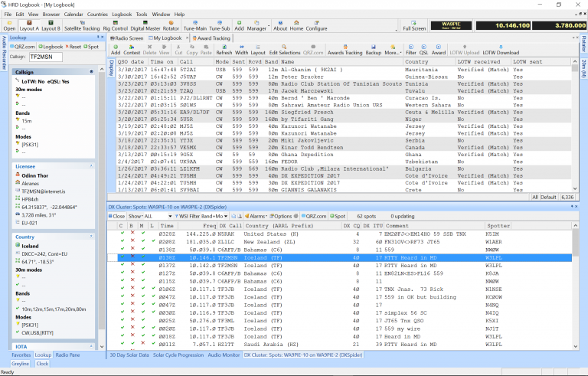Click Logbook lookup in Lookup panel
This screenshot has width=588, height=376.
[x=51, y=47]
